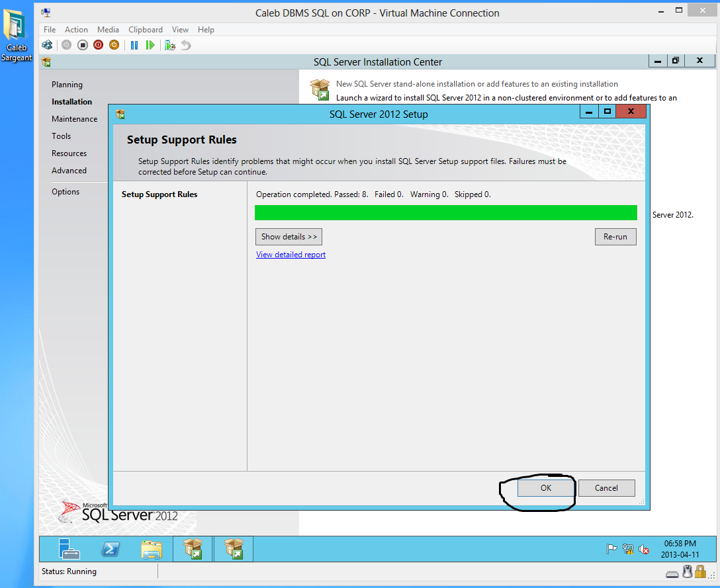Close the SQL Server 2012 Setup dialog
This screenshot has height=588, width=720.
(x=631, y=112)
